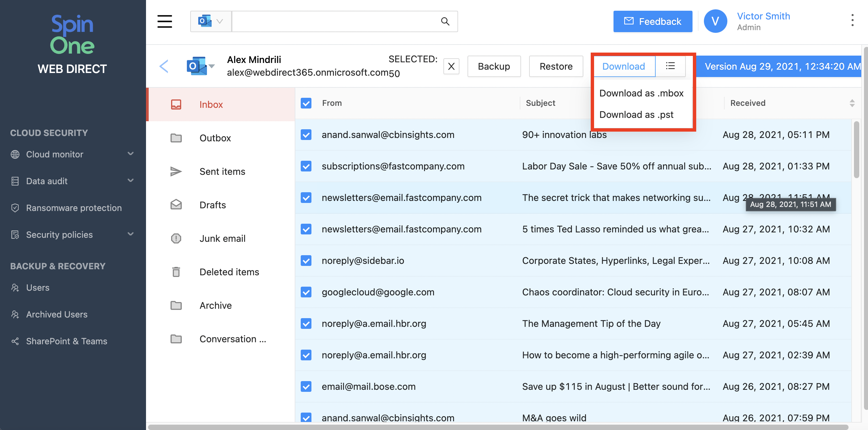Click the back arrow beside the Outlook icon
The height and width of the screenshot is (430, 868).
tap(164, 66)
